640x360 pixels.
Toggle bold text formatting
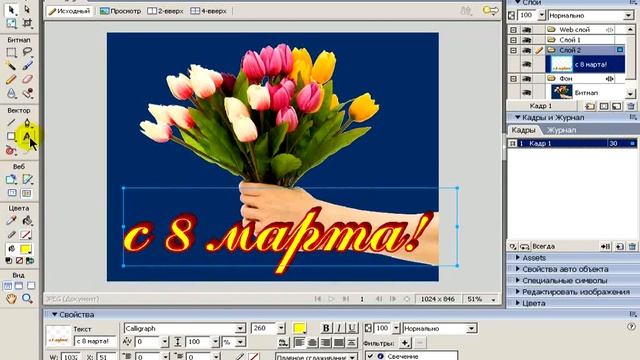[x=326, y=328]
